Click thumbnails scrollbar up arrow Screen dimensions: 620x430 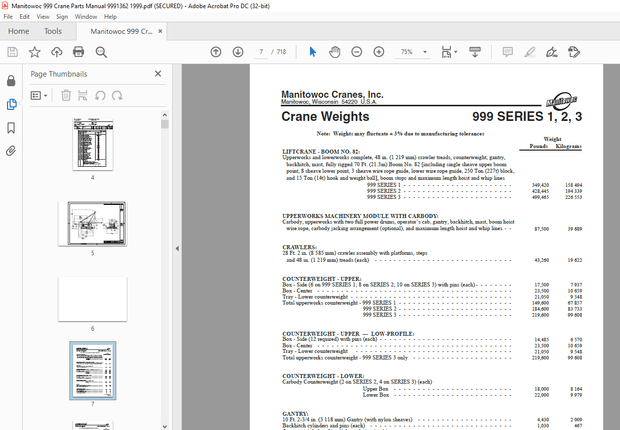click(x=165, y=115)
